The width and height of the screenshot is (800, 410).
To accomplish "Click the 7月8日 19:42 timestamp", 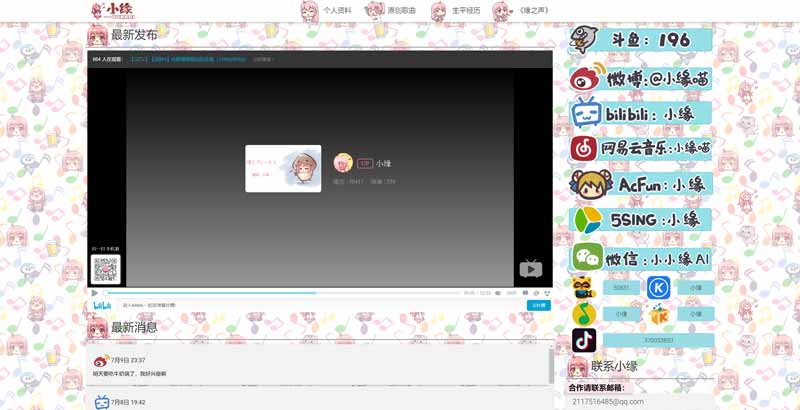I will (x=129, y=402).
